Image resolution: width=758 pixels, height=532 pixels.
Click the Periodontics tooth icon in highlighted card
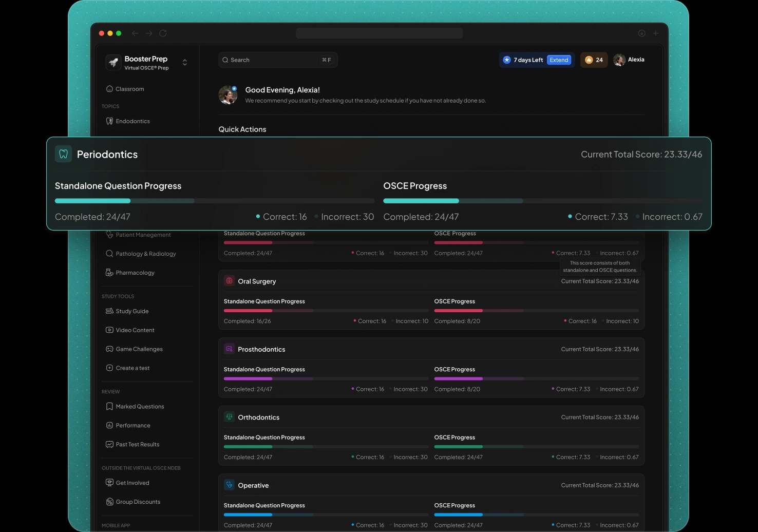(64, 154)
